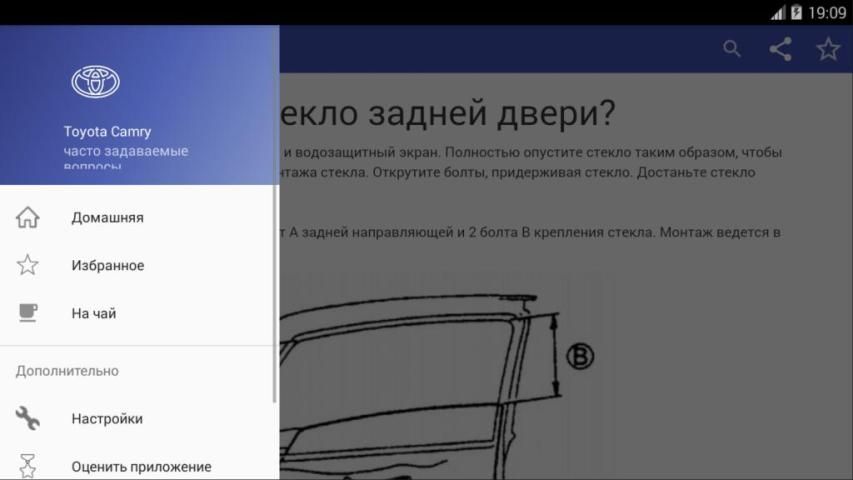Tap the Toyota logo in drawer header

point(95,82)
